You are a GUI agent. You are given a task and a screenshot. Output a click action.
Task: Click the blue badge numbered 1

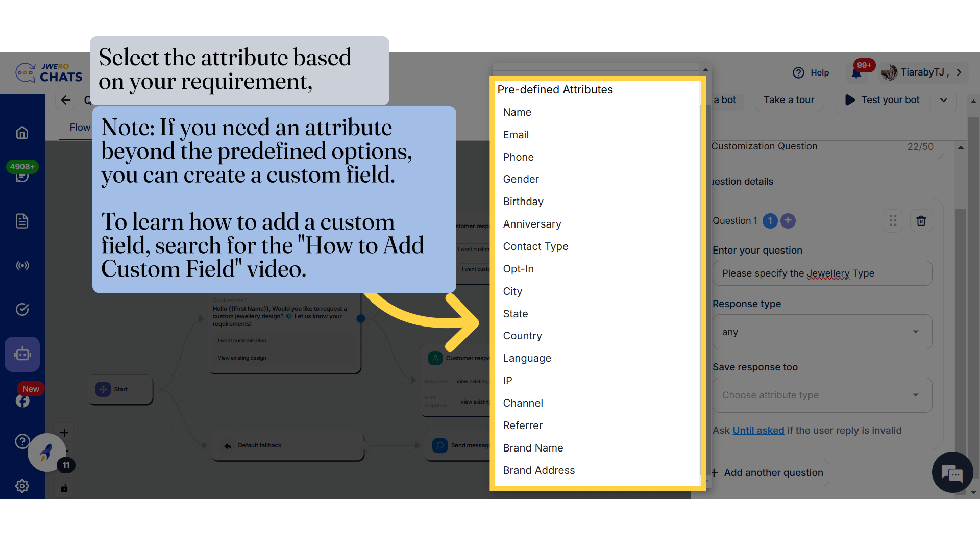(x=770, y=220)
